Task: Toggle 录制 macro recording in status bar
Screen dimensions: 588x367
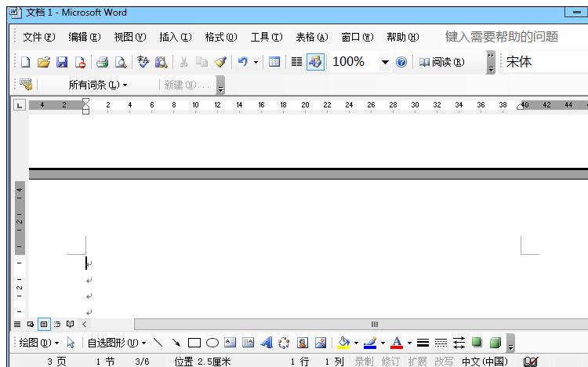Action: [364, 362]
